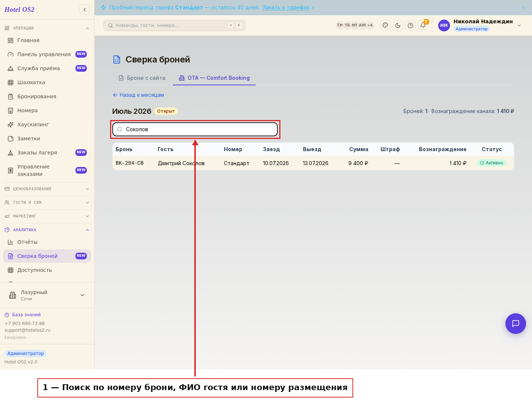Collapse the sidebar with arrow button
Screen dimensions: 532x406
[x=85, y=10]
